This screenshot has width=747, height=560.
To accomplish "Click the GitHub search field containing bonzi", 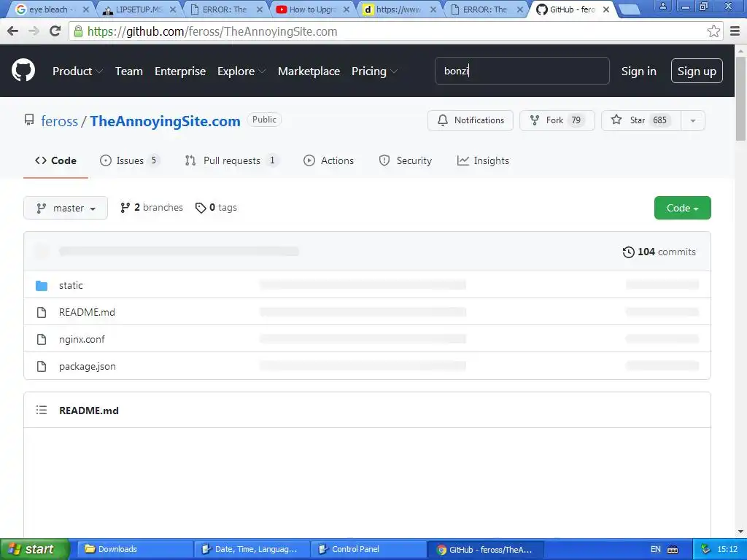I will point(522,71).
